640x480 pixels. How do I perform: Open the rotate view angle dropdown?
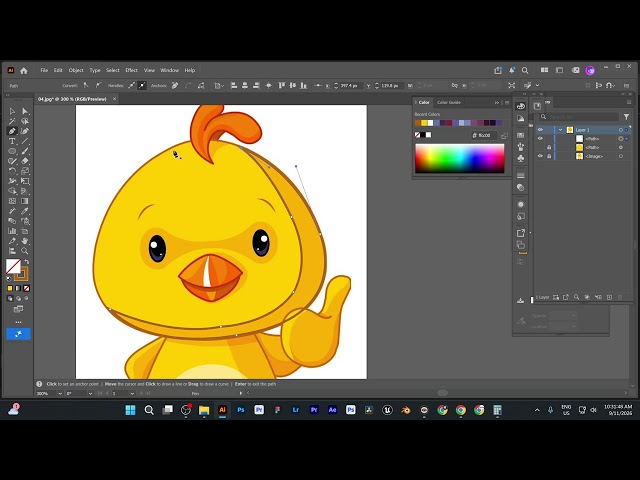pyautogui.click(x=90, y=393)
